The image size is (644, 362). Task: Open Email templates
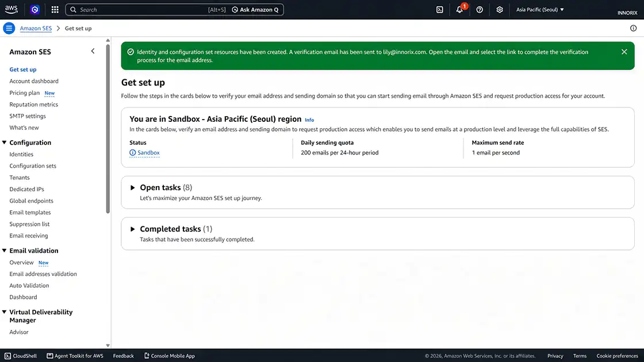(30, 212)
